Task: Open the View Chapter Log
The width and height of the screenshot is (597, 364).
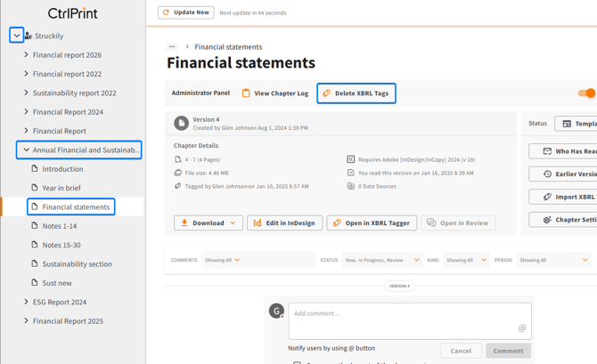Action: (x=274, y=93)
